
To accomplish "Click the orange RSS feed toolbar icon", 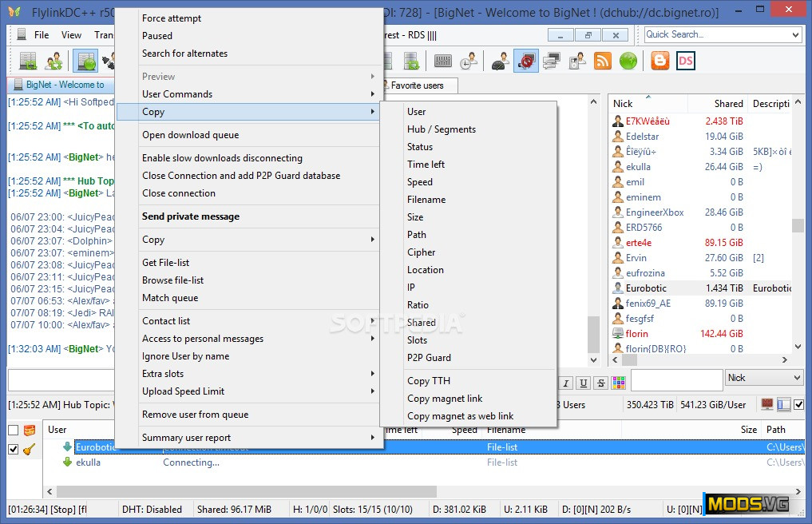I will click(x=603, y=61).
